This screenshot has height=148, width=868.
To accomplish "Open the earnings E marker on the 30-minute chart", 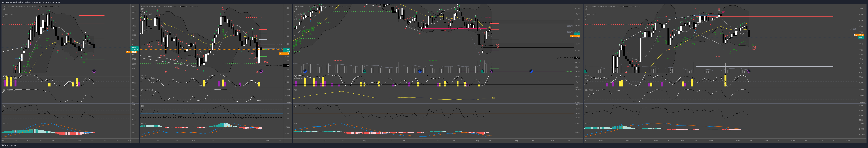I will point(586,71).
